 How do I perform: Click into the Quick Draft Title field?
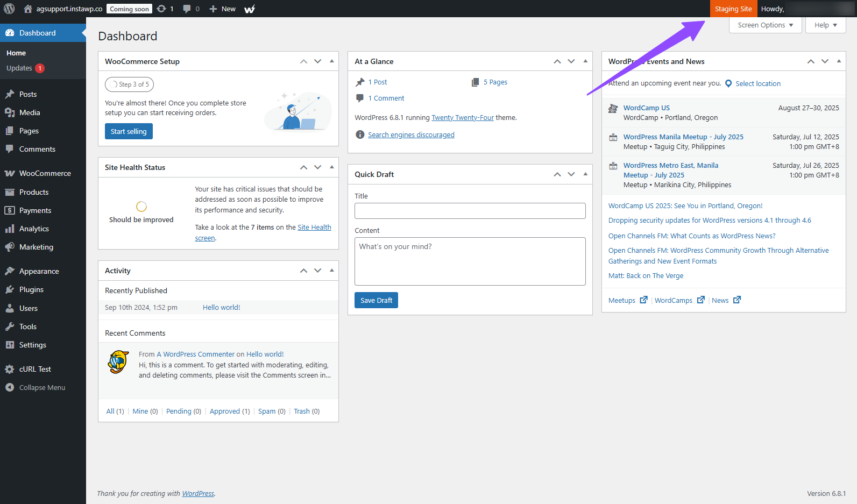point(470,211)
